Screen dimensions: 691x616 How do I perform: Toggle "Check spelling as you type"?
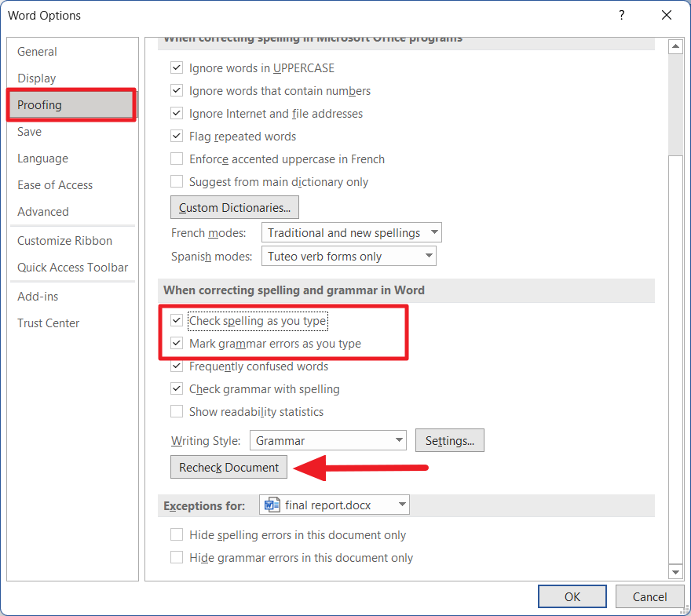[x=177, y=320]
